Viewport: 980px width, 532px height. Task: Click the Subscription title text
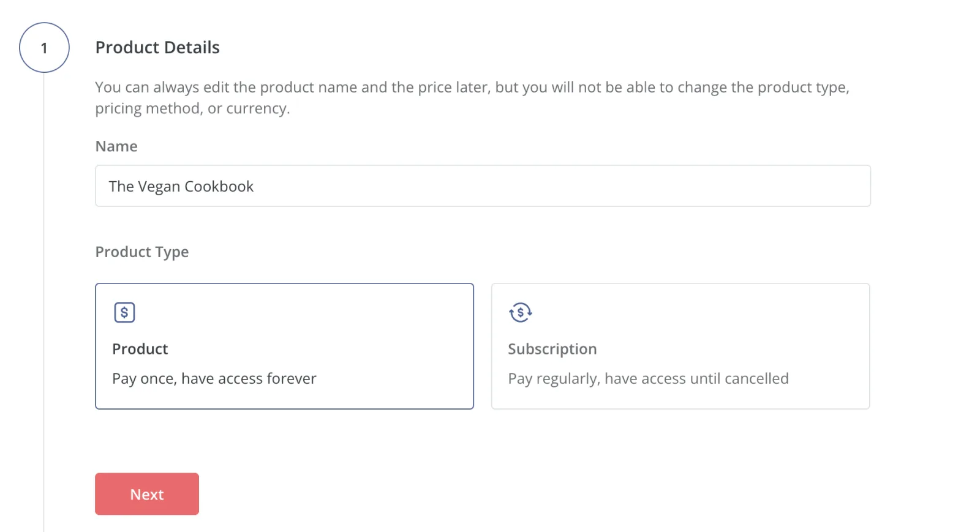[x=552, y=349]
